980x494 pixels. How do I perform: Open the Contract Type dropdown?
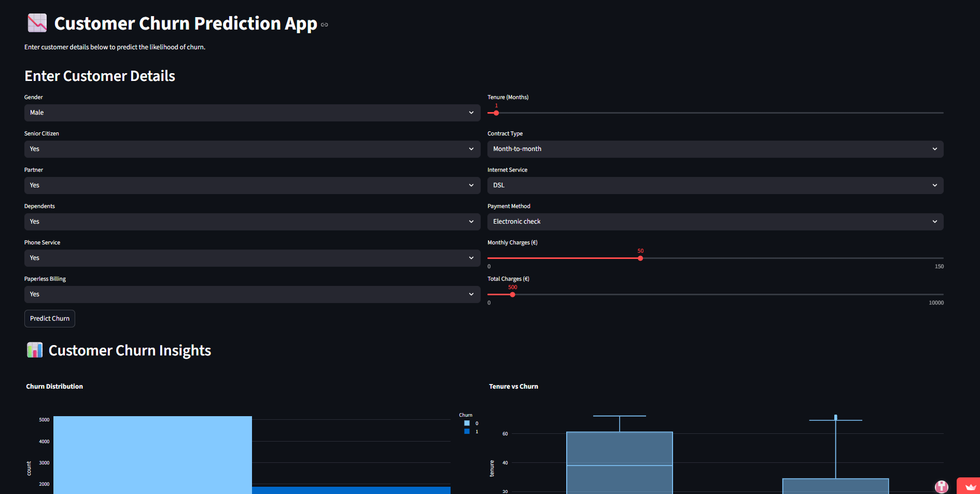pos(715,149)
